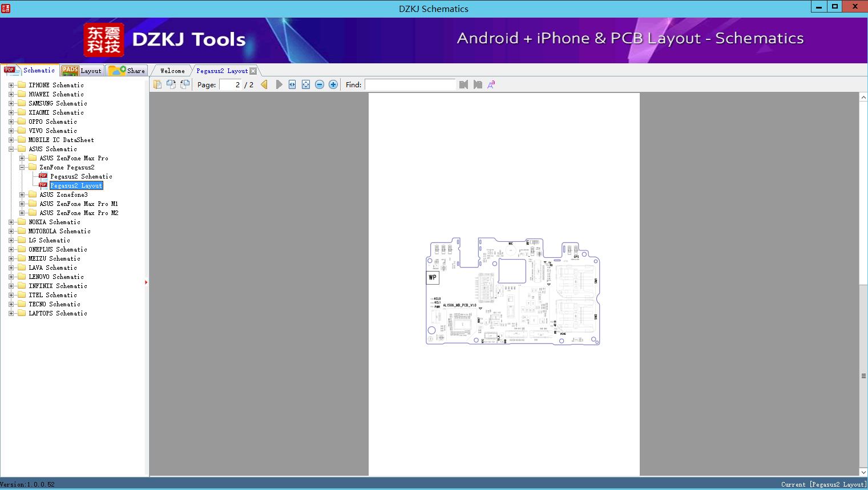Image resolution: width=868 pixels, height=490 pixels.
Task: Toggle match case search option
Action: pyautogui.click(x=491, y=84)
